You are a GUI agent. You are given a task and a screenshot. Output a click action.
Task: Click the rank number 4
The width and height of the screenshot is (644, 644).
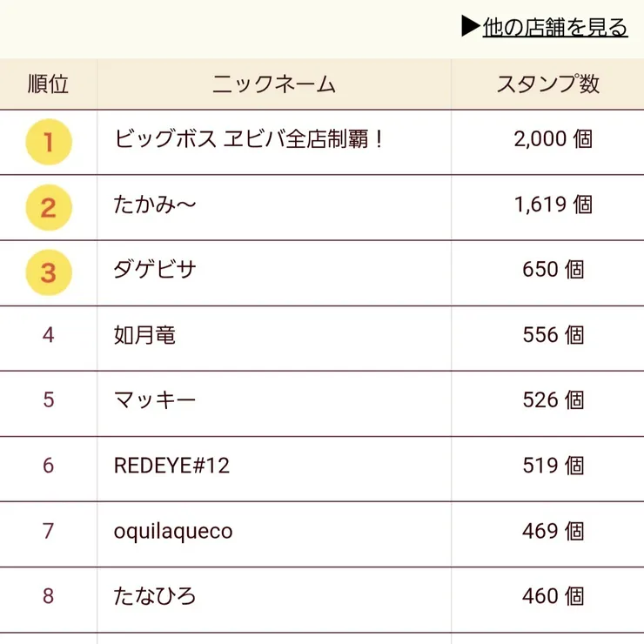49,335
